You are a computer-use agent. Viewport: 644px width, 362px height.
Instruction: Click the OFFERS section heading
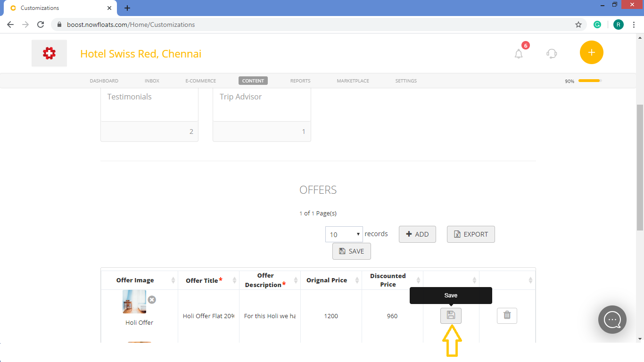[318, 190]
